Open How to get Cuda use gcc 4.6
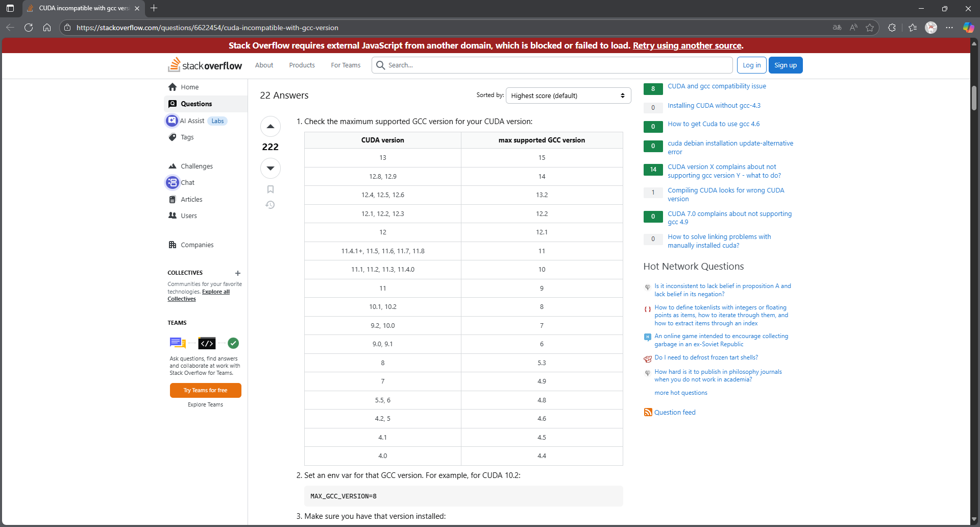 (714, 124)
